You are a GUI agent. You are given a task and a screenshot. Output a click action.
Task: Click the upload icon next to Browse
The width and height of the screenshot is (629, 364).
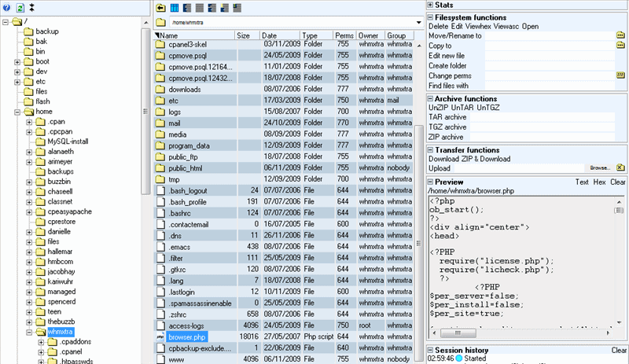click(620, 167)
